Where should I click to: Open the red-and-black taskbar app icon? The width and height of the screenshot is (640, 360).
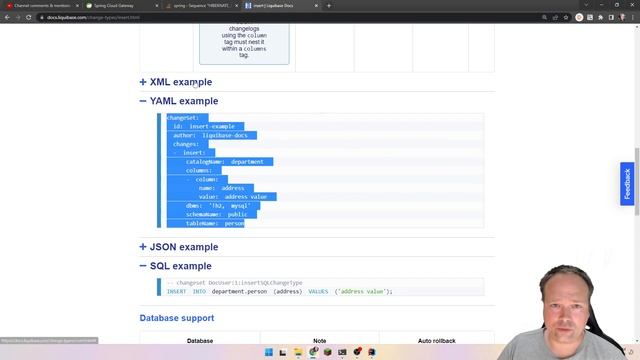click(x=357, y=352)
